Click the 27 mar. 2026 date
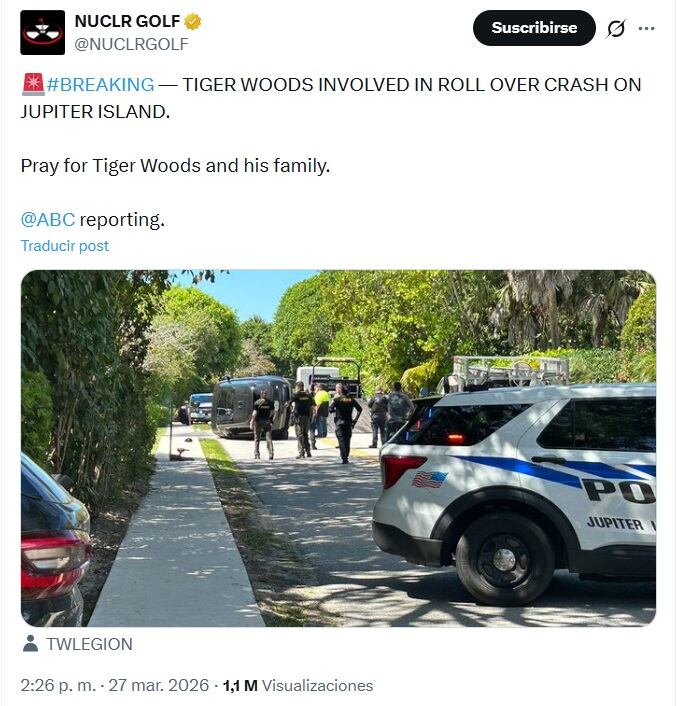The image size is (677, 706). pyautogui.click(x=158, y=685)
